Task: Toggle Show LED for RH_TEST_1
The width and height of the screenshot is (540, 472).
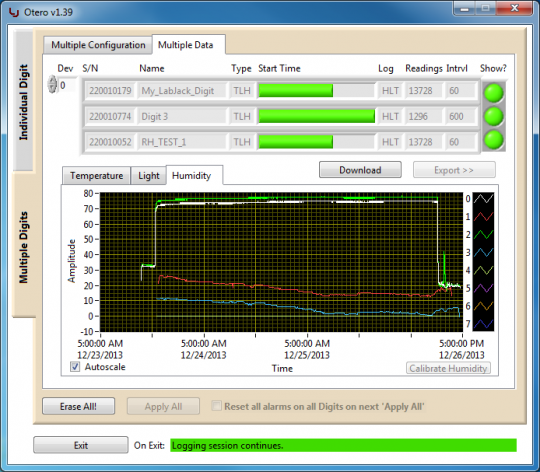Action: pos(494,140)
